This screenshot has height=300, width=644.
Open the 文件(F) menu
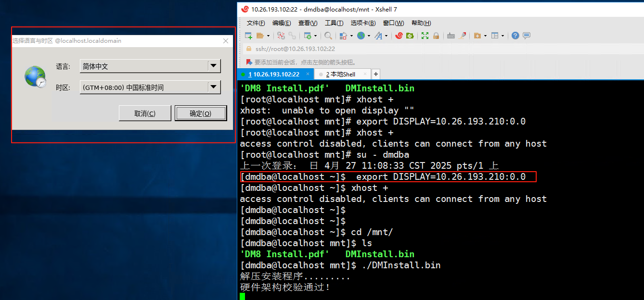[x=256, y=23]
